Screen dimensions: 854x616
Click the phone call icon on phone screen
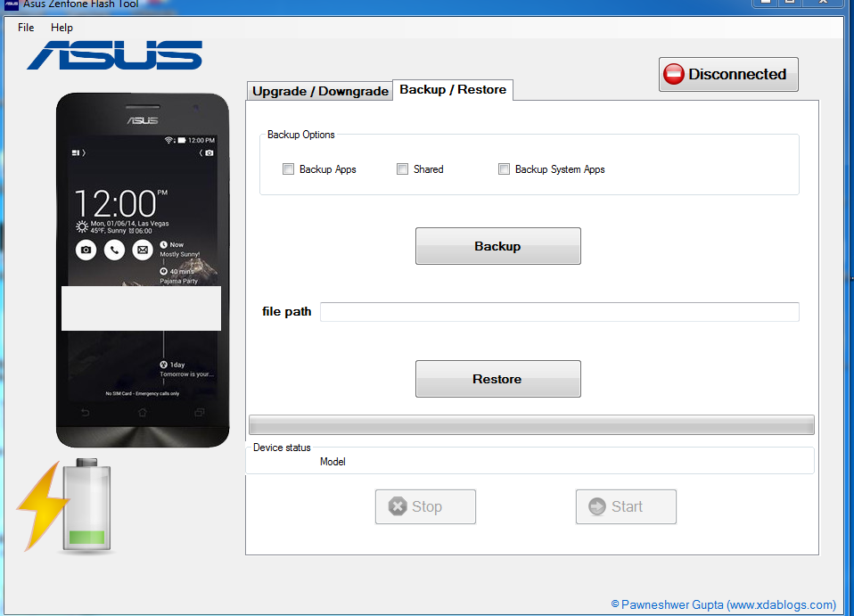coord(114,250)
